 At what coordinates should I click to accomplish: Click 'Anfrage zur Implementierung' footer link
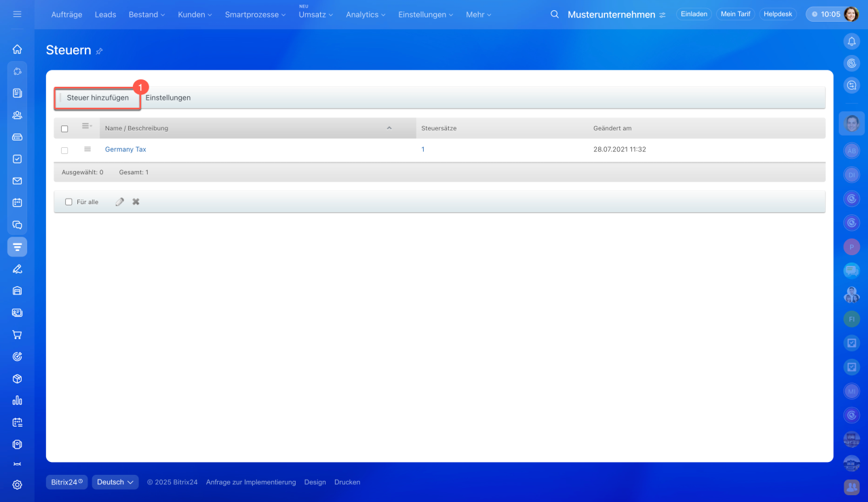(x=251, y=482)
